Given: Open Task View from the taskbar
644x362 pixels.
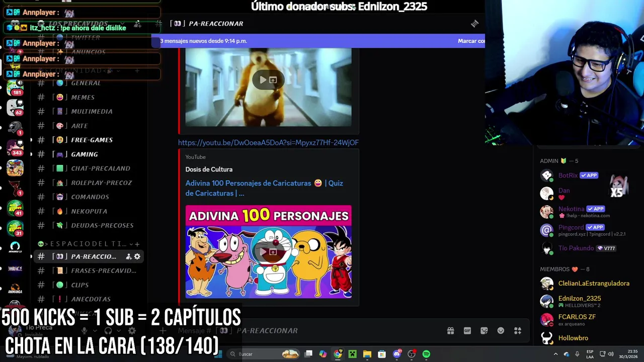Looking at the screenshot, I should pyautogui.click(x=308, y=354).
